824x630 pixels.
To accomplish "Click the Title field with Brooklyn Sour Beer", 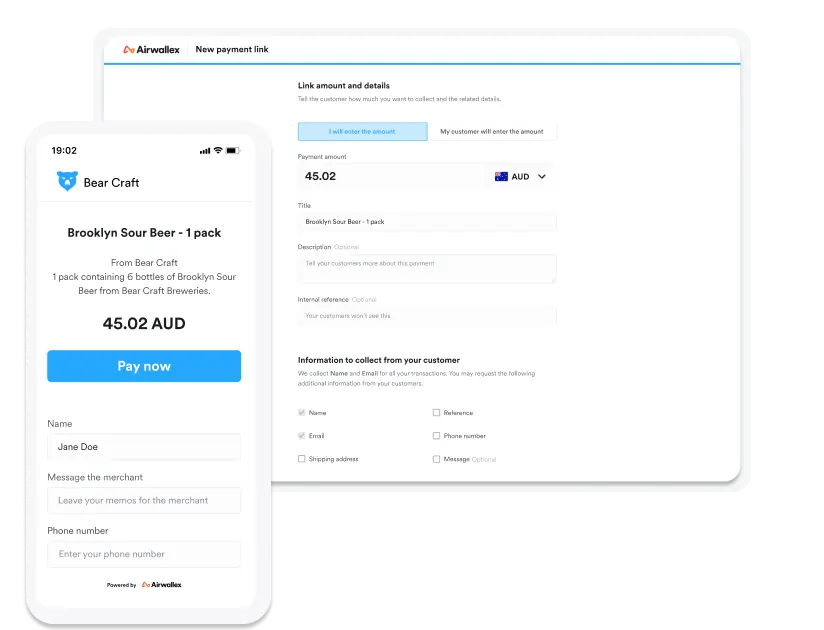I will (427, 222).
